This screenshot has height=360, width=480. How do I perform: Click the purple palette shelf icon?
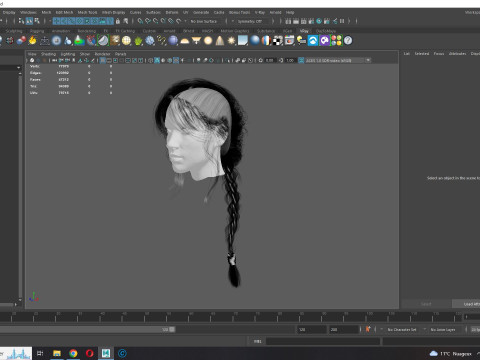click(x=325, y=41)
